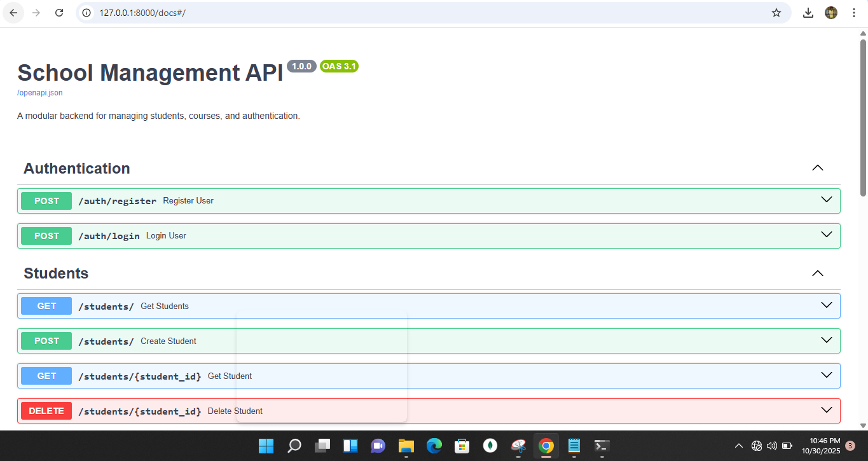This screenshot has width=868, height=461.
Task: Click the Chrome profile avatar
Action: click(x=830, y=13)
